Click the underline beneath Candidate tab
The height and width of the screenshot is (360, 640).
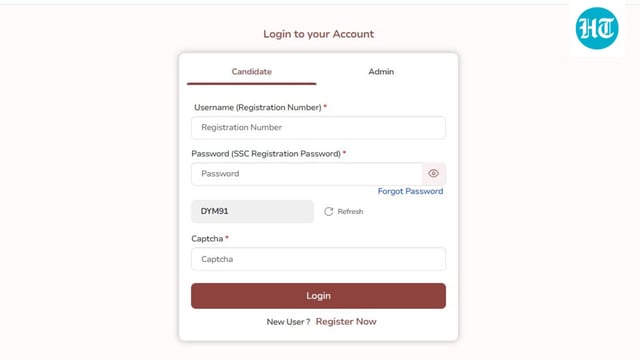pyautogui.click(x=251, y=84)
